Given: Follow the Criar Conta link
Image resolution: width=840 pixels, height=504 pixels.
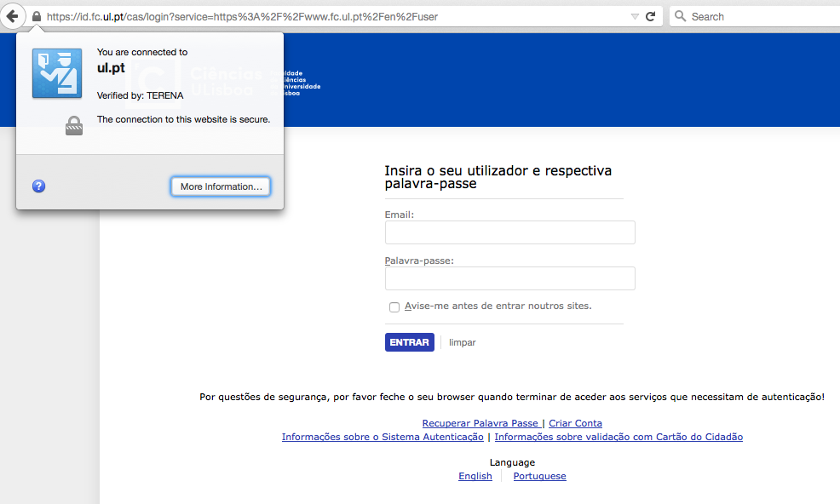Looking at the screenshot, I should pos(575,423).
